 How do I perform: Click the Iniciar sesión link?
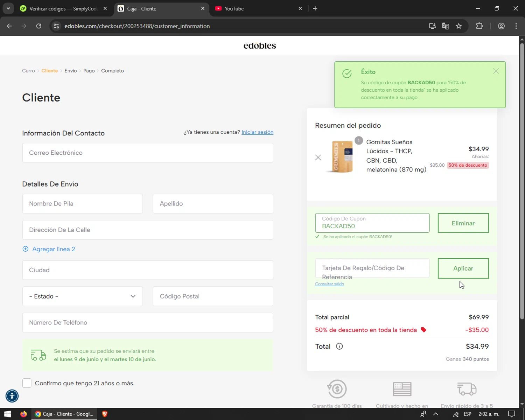[257, 132]
